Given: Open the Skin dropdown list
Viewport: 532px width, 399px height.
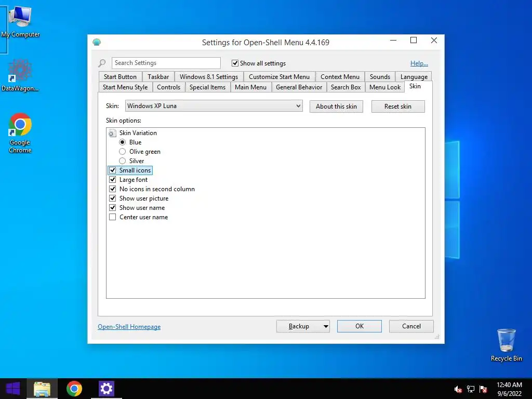Looking at the screenshot, I should point(214,106).
